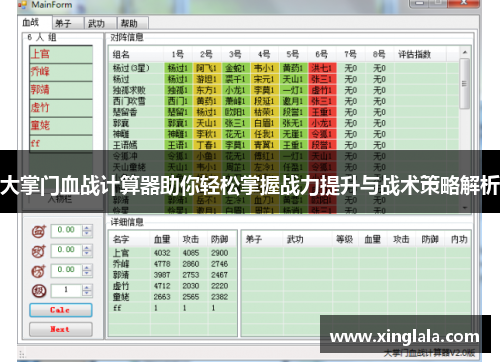Select the 杨过(3星) group row

click(x=284, y=68)
